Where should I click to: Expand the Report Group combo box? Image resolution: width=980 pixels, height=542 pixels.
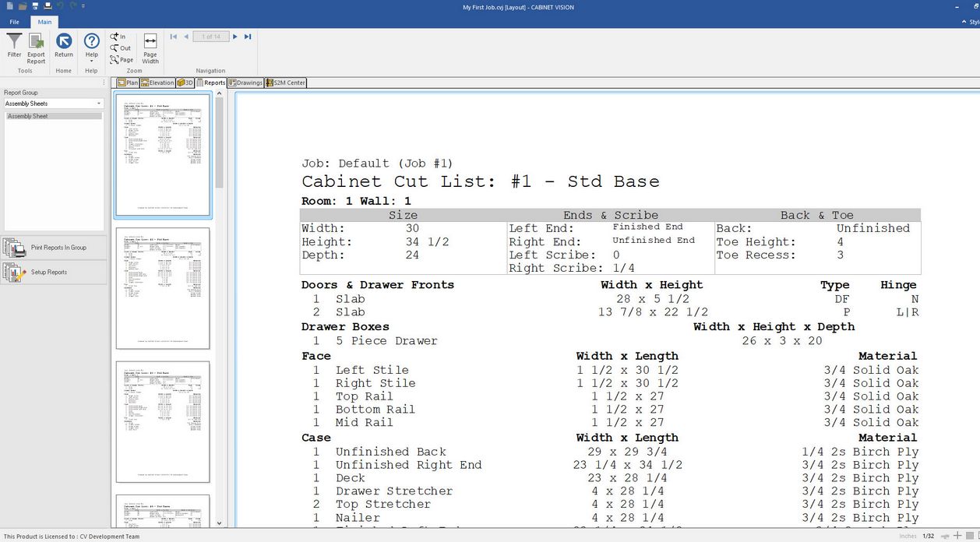pos(99,104)
